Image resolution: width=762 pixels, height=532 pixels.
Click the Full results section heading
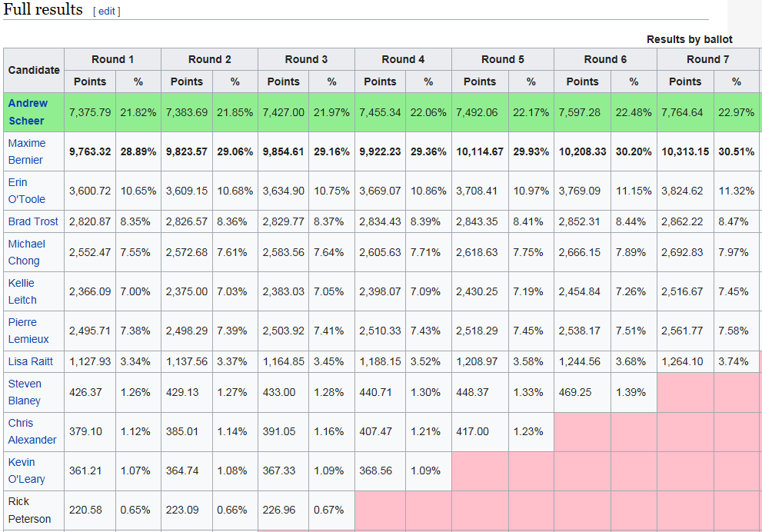43,10
